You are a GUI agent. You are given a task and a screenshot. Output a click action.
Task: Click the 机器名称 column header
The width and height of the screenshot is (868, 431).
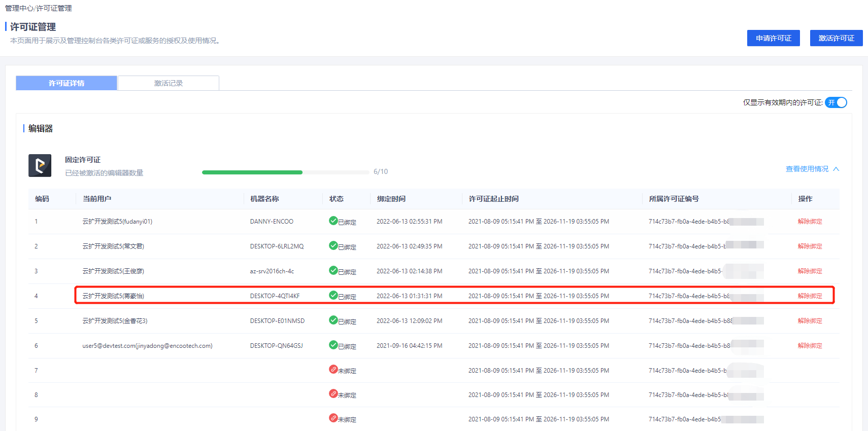tap(264, 199)
